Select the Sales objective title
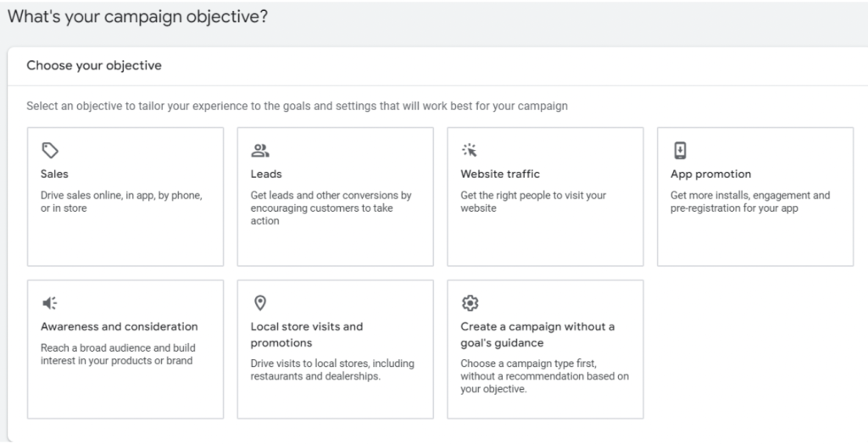 [55, 174]
